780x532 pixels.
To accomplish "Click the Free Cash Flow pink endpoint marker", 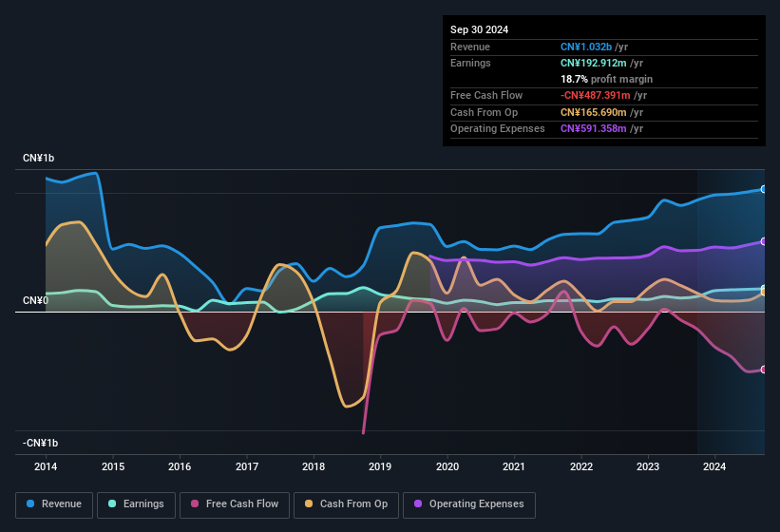I will tap(764, 370).
